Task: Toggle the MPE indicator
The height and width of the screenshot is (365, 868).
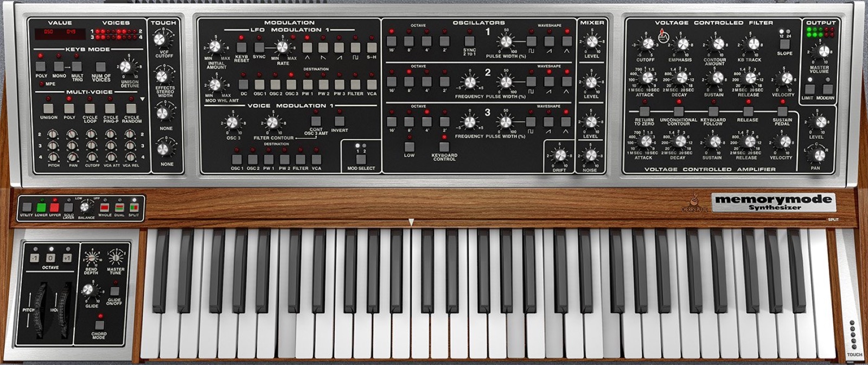Action: (41, 84)
